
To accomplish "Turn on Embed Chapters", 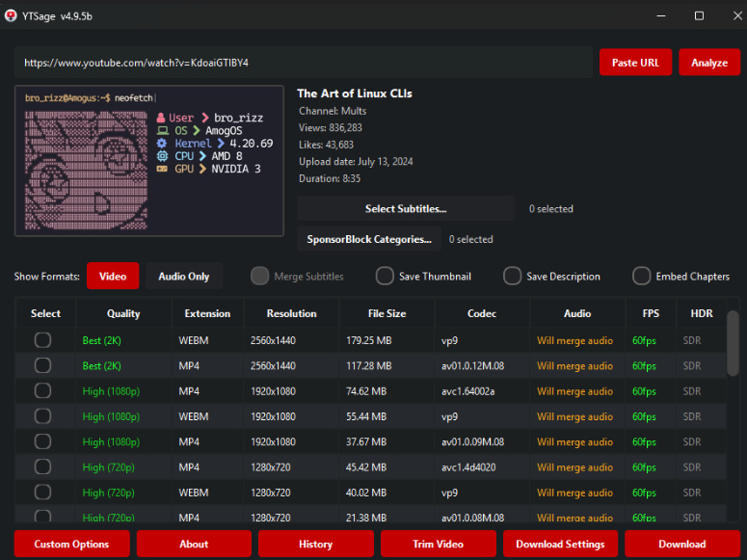I will pyautogui.click(x=641, y=276).
